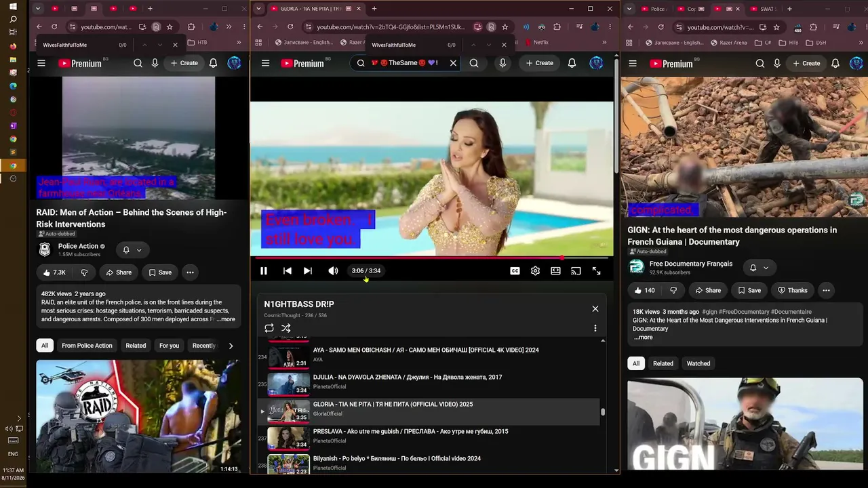Share the GIGN documentary video
This screenshot has height=488, width=868.
pos(707,290)
